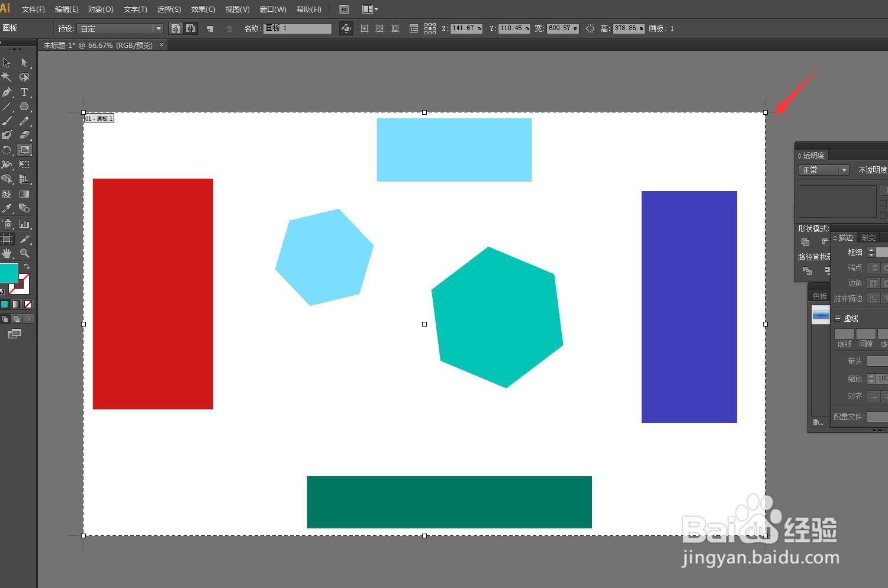Open the 视图(V) menu
Viewport: 888px width, 588px height.
click(237, 9)
